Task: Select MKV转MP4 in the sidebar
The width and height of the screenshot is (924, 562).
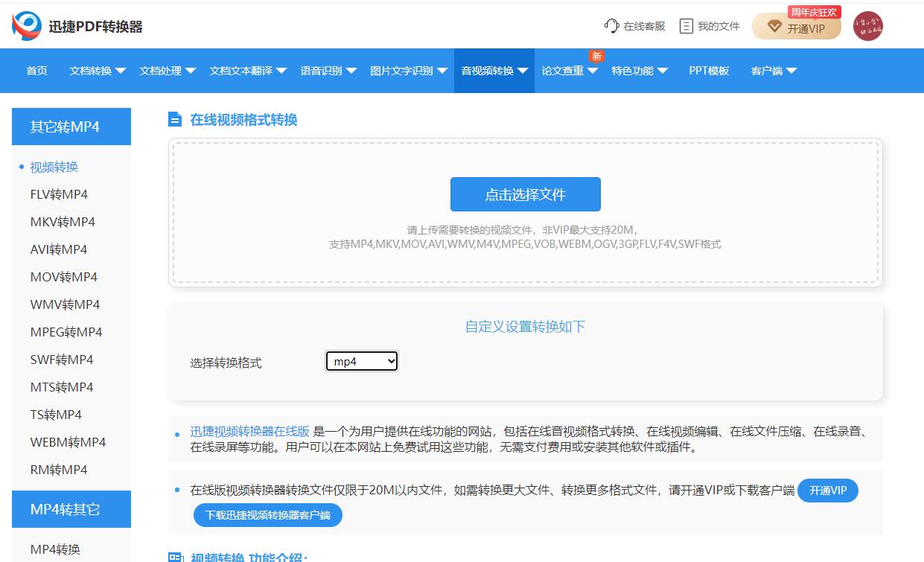Action: click(63, 222)
